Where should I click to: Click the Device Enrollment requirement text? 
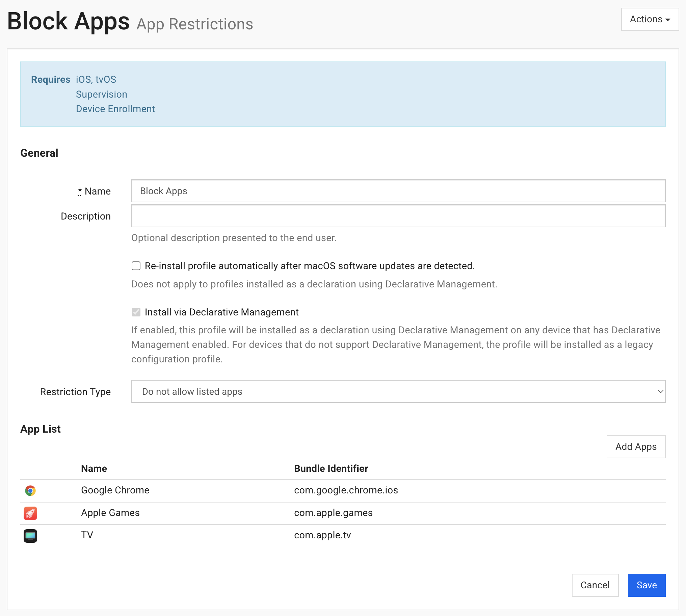pos(115,109)
